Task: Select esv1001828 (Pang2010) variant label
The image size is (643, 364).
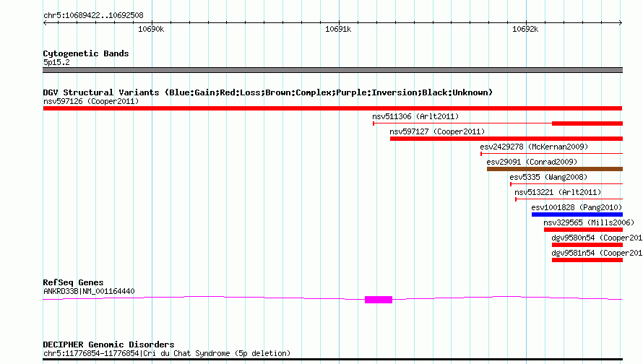Action: [x=577, y=207]
